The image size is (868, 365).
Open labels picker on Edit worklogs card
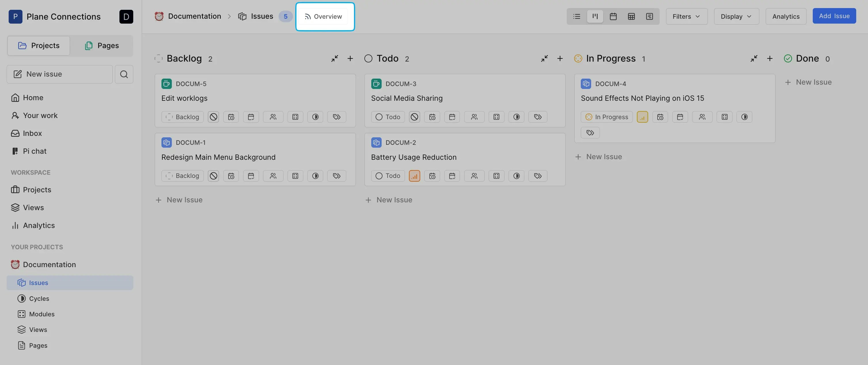click(336, 117)
